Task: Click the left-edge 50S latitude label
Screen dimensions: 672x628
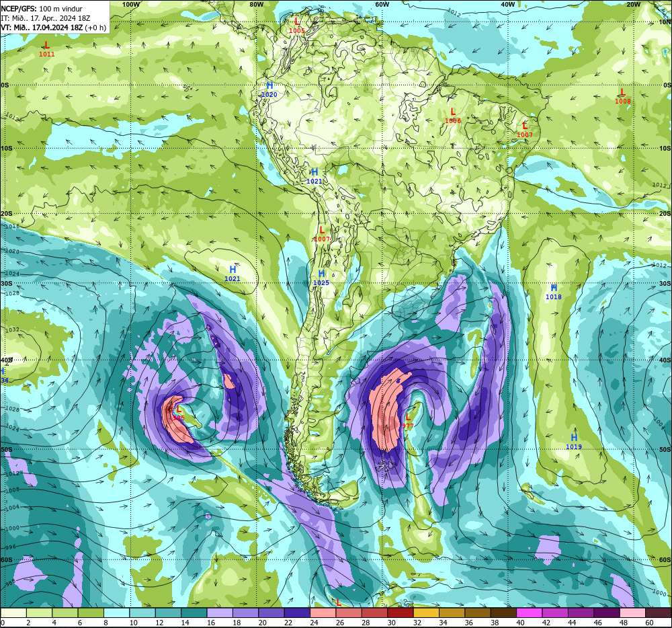Action: (x=6, y=450)
